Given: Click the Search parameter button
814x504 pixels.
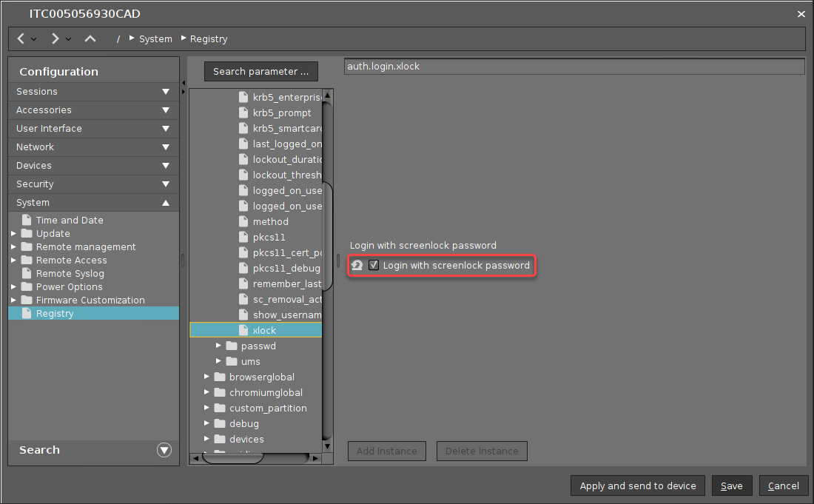Looking at the screenshot, I should pos(260,72).
